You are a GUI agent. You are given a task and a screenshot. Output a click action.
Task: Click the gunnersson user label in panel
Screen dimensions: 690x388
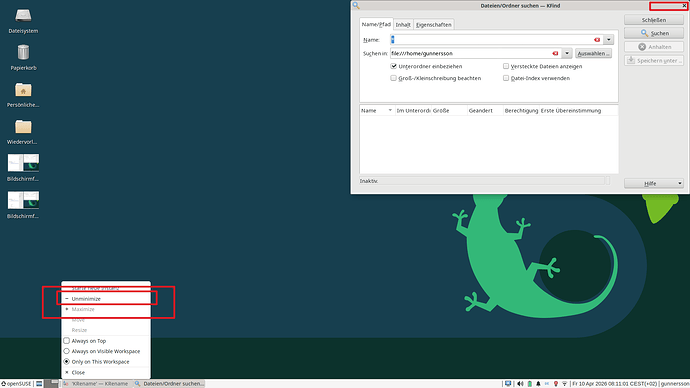[x=675, y=384]
